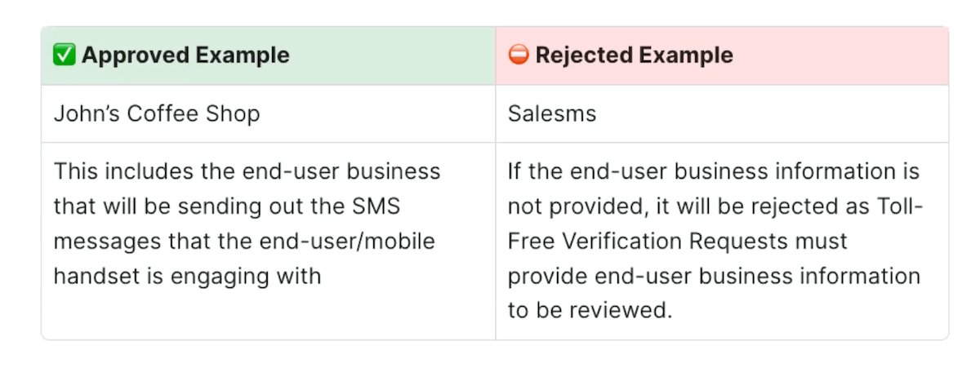Click the approved explanation about end-user business
Image resolution: width=980 pixels, height=368 pixels.
247,224
